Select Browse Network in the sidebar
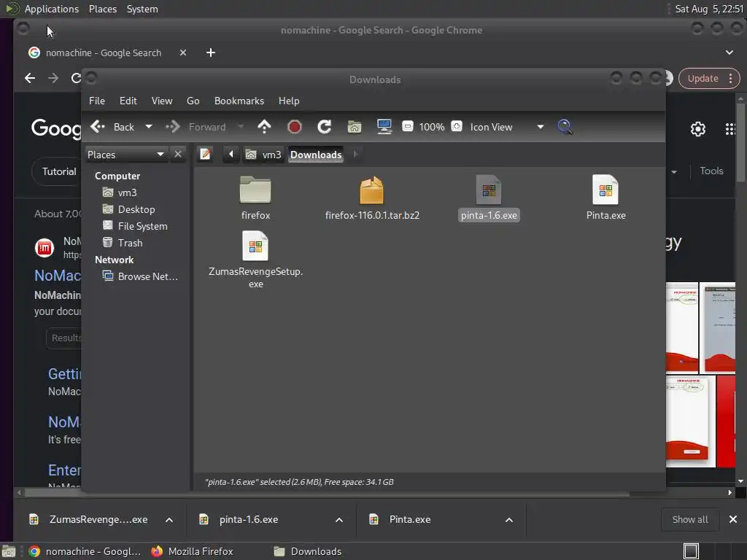 [x=140, y=276]
